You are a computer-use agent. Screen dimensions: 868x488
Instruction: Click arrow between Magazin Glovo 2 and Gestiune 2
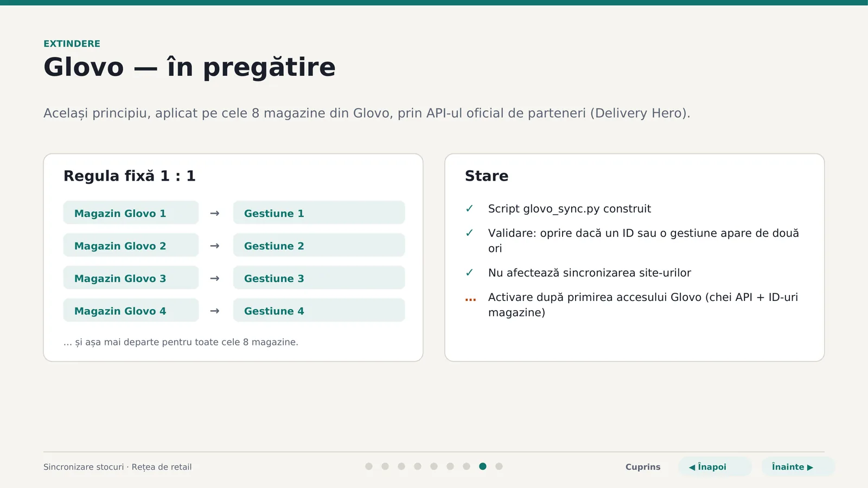coord(215,246)
